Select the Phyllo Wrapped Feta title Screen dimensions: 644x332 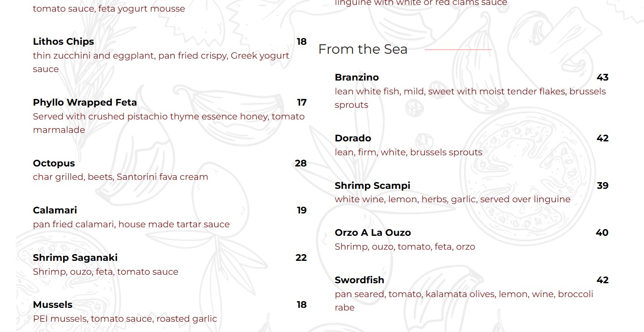tap(85, 102)
